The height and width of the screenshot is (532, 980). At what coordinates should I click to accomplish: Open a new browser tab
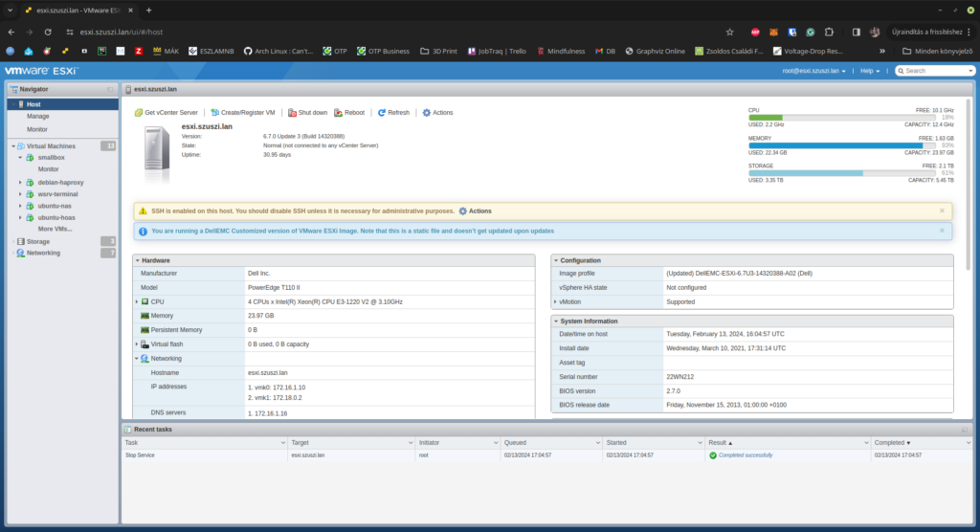click(x=148, y=10)
